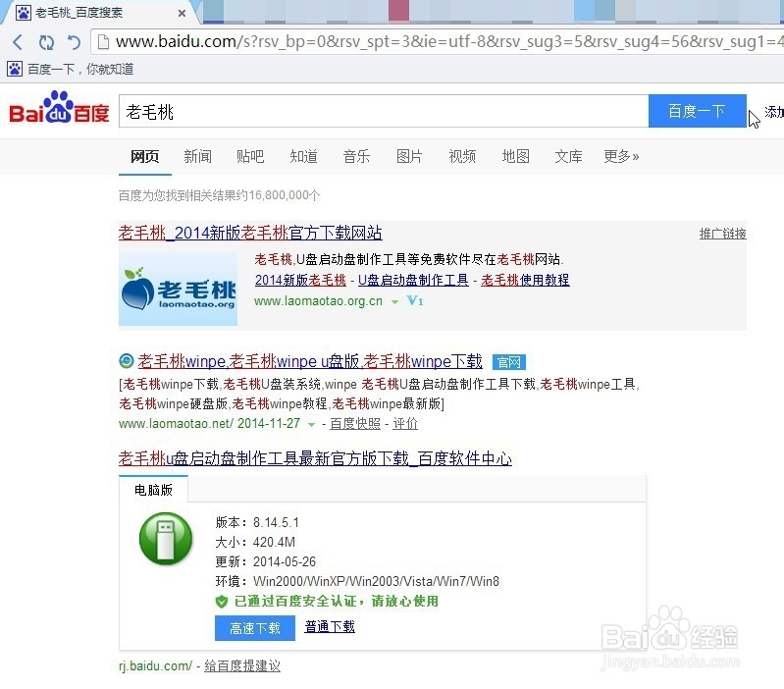Click the Baidu 百度 logo
Screen dimensions: 784x689
click(x=59, y=108)
